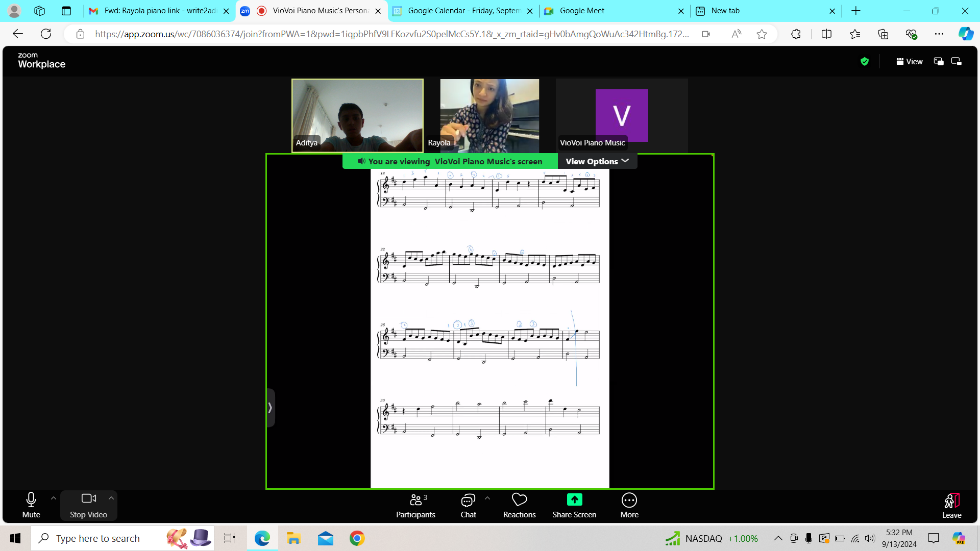Open browser Collections
This screenshot has height=551, width=980.
point(883,34)
